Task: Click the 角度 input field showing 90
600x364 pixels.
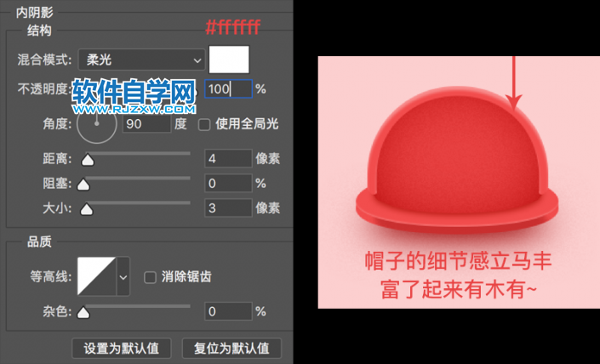Action: point(146,124)
